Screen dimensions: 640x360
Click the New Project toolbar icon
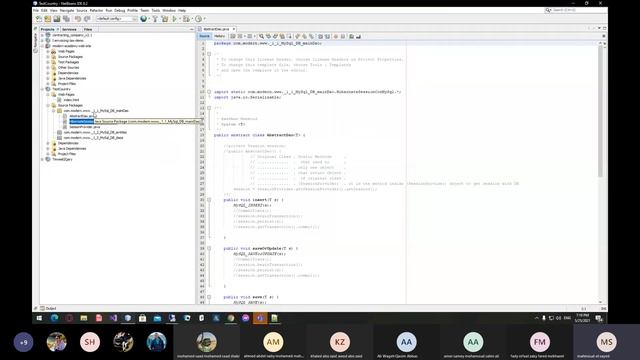(48, 19)
